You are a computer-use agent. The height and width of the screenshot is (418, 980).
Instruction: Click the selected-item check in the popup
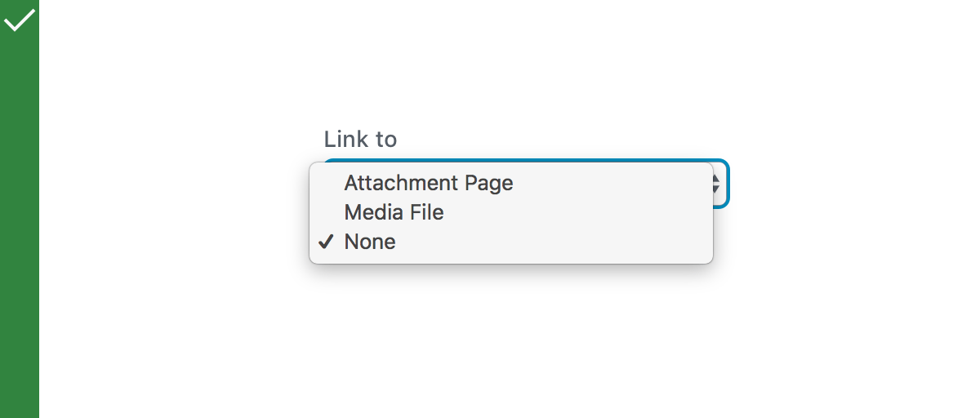tap(326, 242)
